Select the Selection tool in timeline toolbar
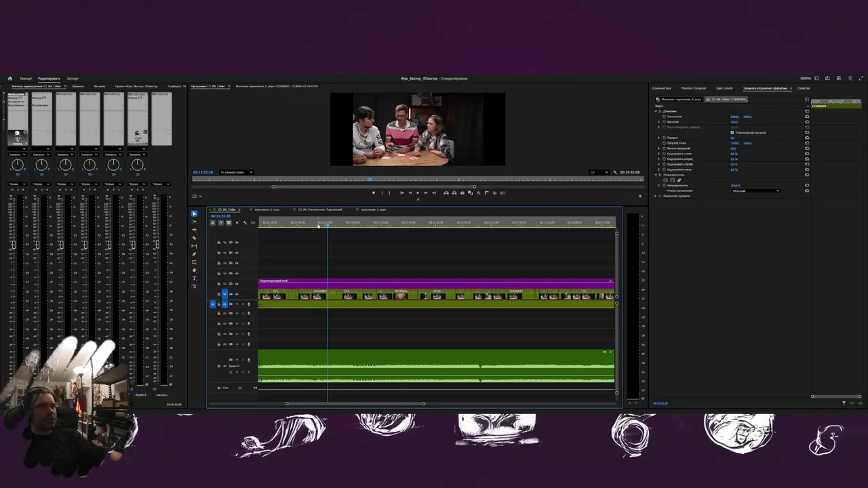The width and height of the screenshot is (868, 488). [x=194, y=213]
